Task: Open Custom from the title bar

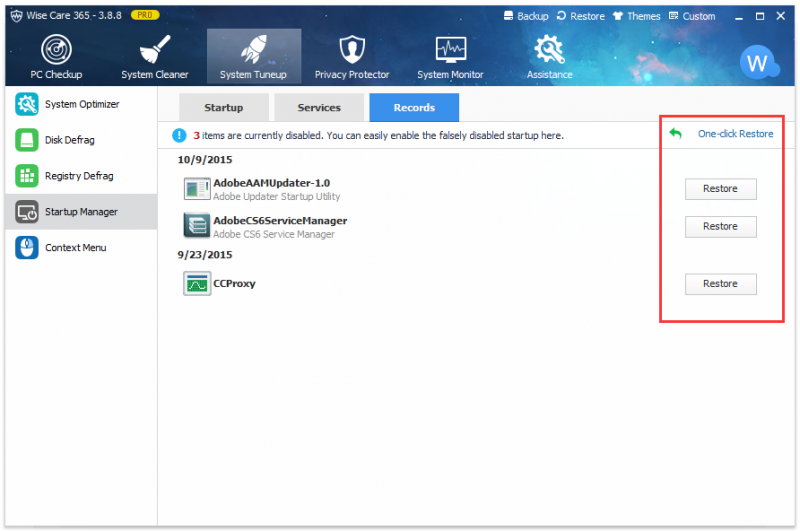Action: click(692, 16)
